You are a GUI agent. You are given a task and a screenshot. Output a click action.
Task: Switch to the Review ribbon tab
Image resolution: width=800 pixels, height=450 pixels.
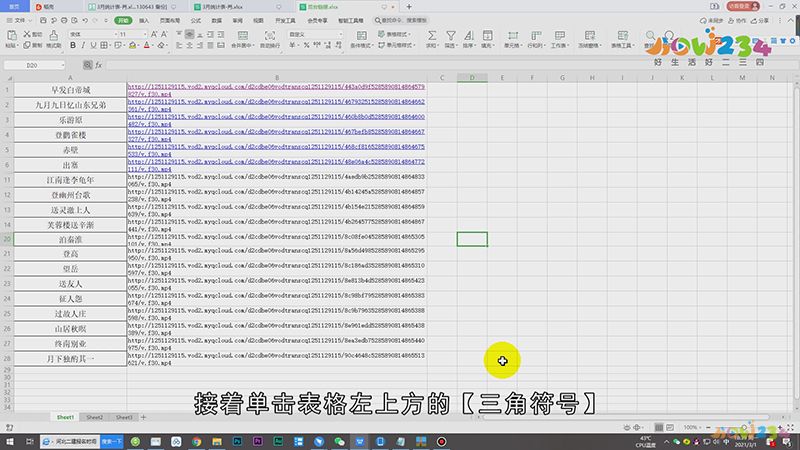tap(238, 20)
